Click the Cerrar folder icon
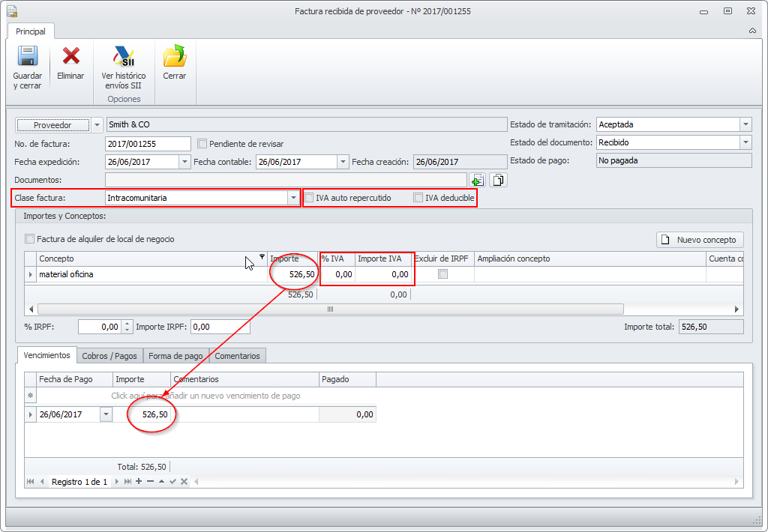 (174, 58)
